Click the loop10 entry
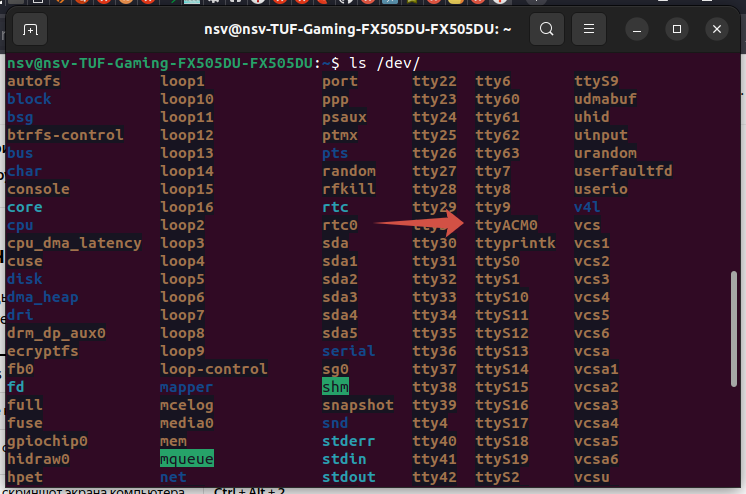Image resolution: width=746 pixels, height=494 pixels. point(186,99)
